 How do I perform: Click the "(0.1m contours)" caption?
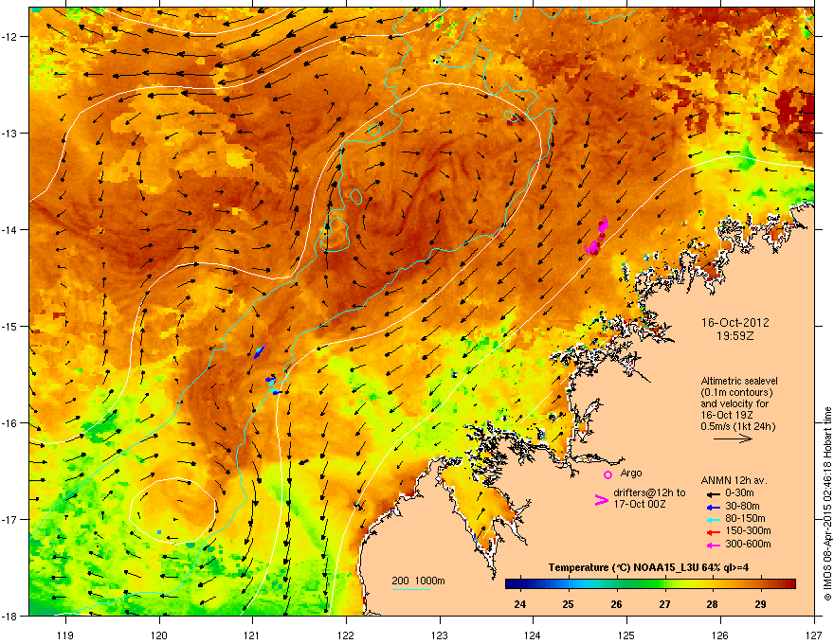[736, 392]
